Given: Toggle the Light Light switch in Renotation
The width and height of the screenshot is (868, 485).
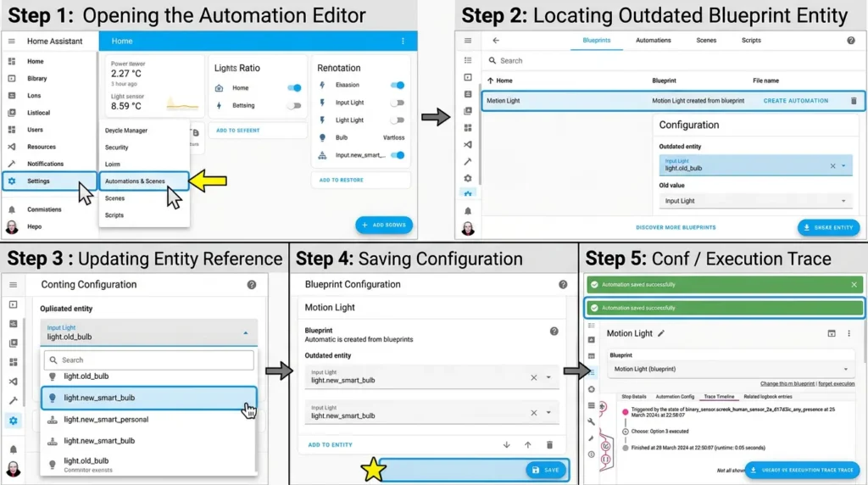Looking at the screenshot, I should (x=398, y=120).
